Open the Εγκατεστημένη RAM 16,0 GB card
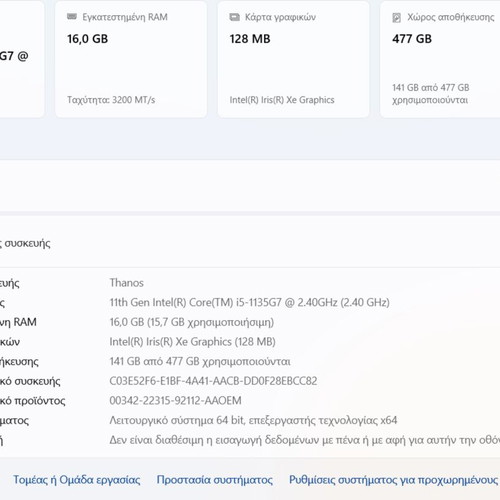The height and width of the screenshot is (500, 500). [131, 59]
